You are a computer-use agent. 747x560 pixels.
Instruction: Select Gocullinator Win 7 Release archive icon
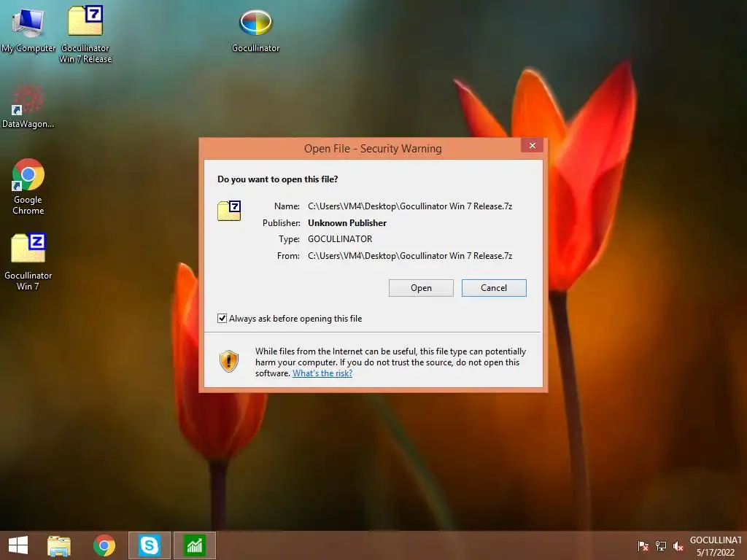click(85, 34)
